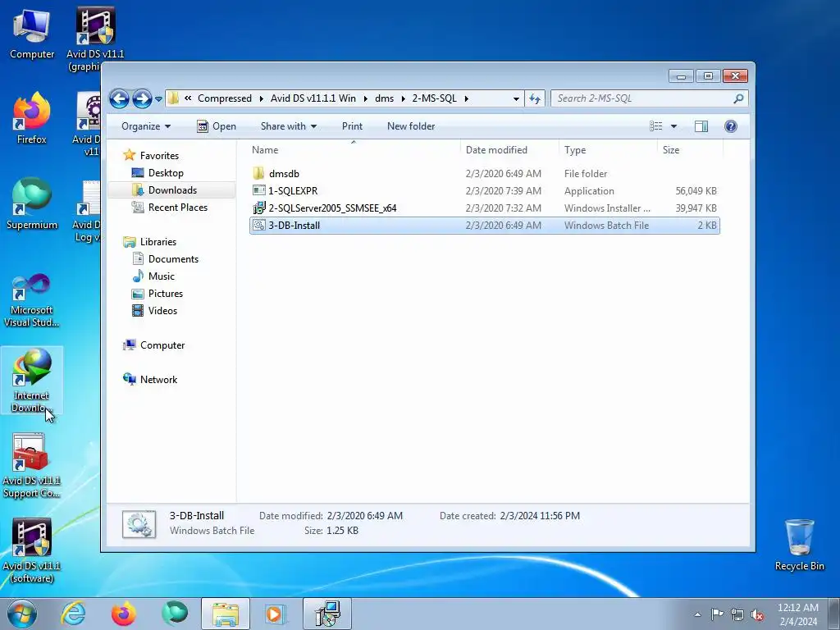Show the preview pane
Viewport: 840px width, 630px height.
pos(701,126)
